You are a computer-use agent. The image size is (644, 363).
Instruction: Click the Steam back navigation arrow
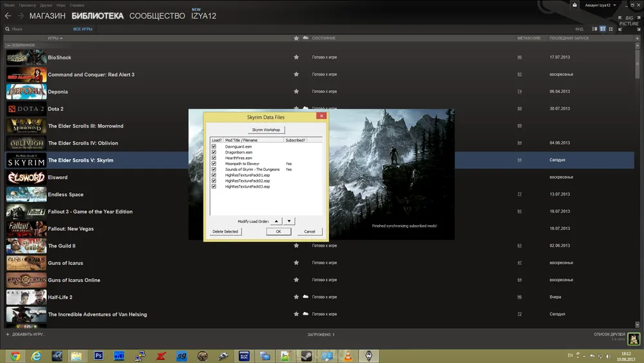tap(8, 16)
